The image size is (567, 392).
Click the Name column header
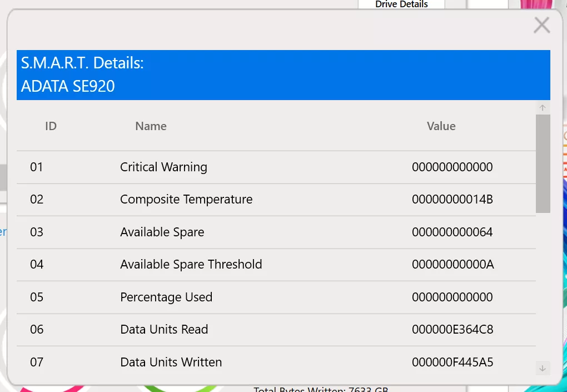click(x=151, y=126)
